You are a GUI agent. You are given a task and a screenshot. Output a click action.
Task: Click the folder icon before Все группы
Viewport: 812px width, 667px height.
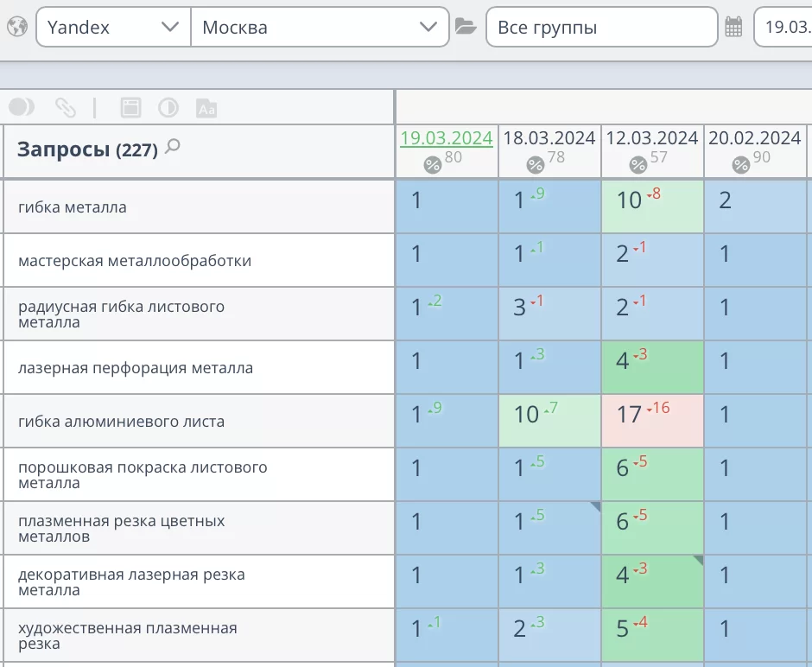pyautogui.click(x=466, y=27)
